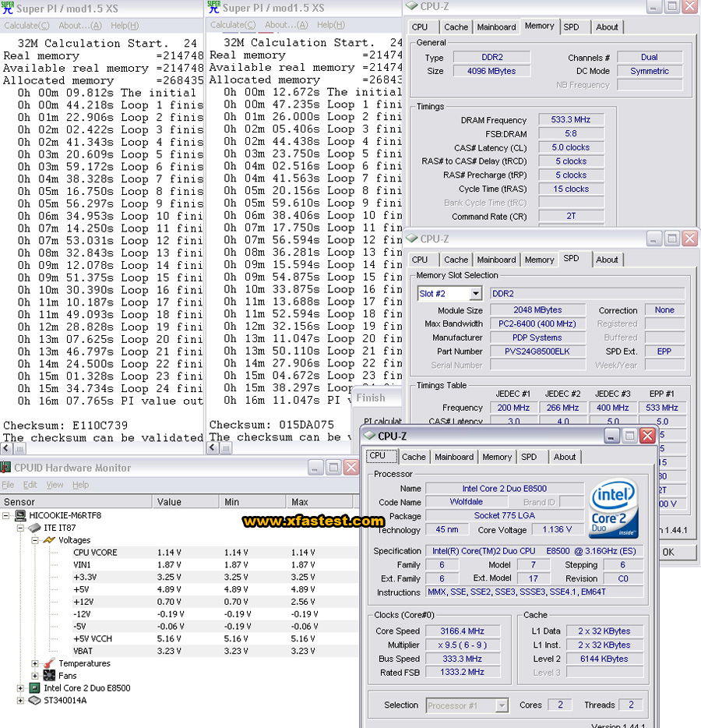Collapse HICOOKIE-M6RTF8 tree node
Screen dimensions: 701x728
[5, 515]
